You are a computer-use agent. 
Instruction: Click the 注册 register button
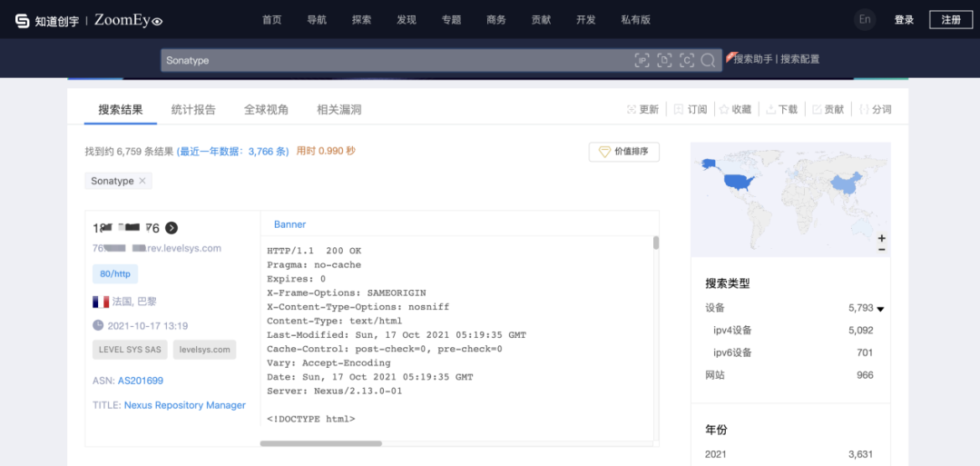[951, 20]
